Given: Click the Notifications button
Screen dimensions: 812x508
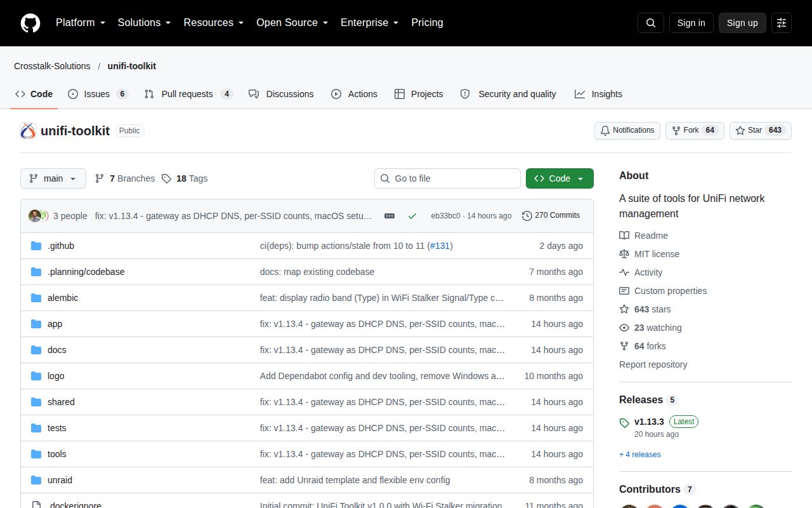Looking at the screenshot, I should [x=627, y=131].
